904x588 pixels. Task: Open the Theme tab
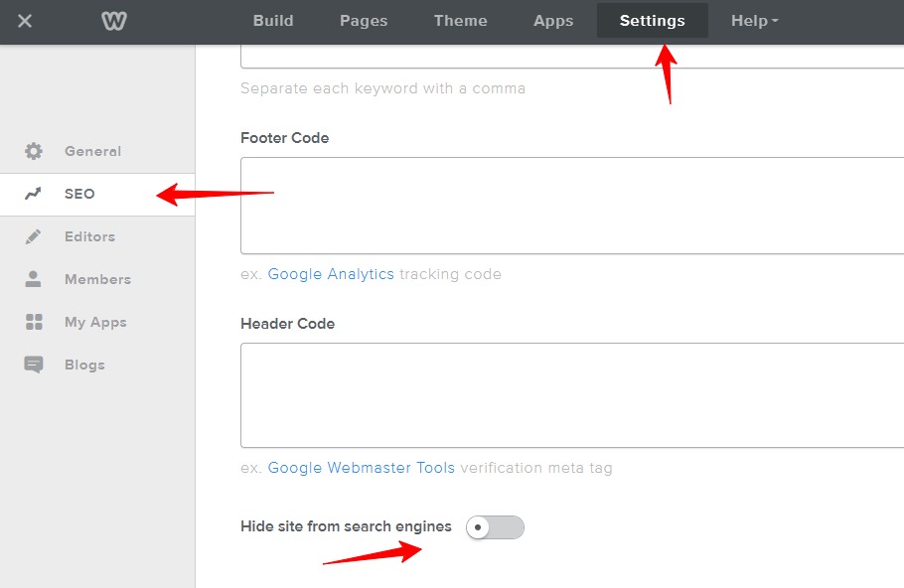[460, 21]
